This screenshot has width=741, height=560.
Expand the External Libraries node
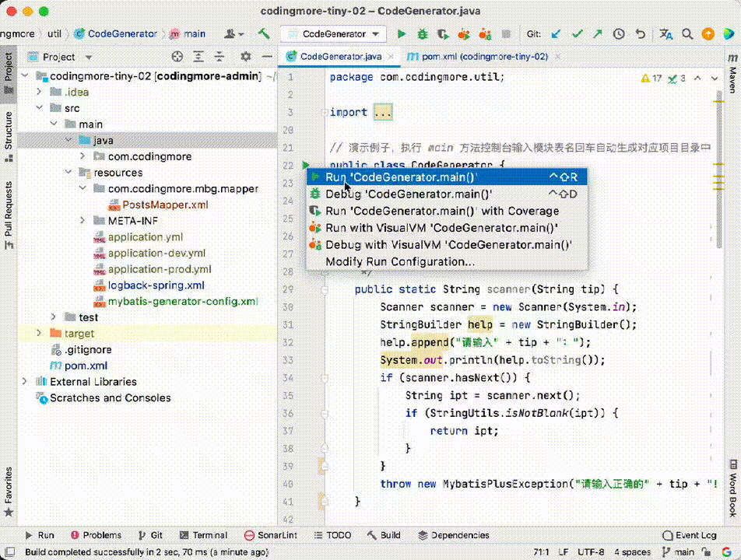click(25, 382)
